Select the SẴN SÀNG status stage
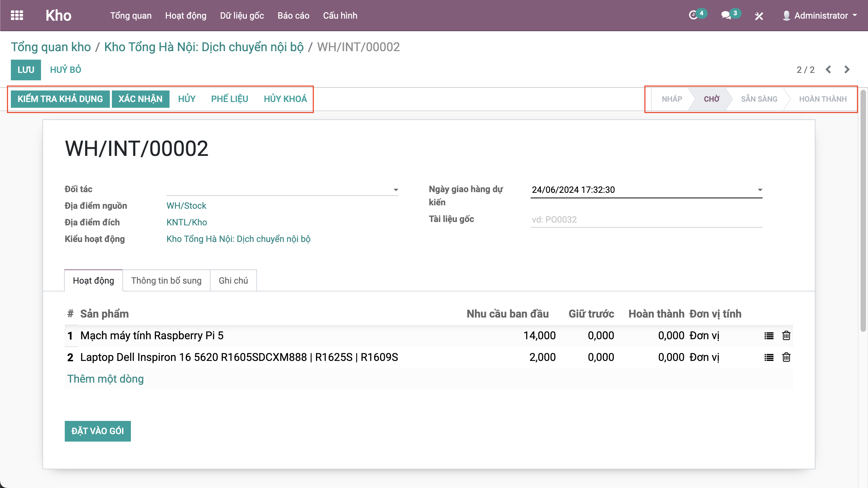The image size is (868, 488). pyautogui.click(x=759, y=99)
